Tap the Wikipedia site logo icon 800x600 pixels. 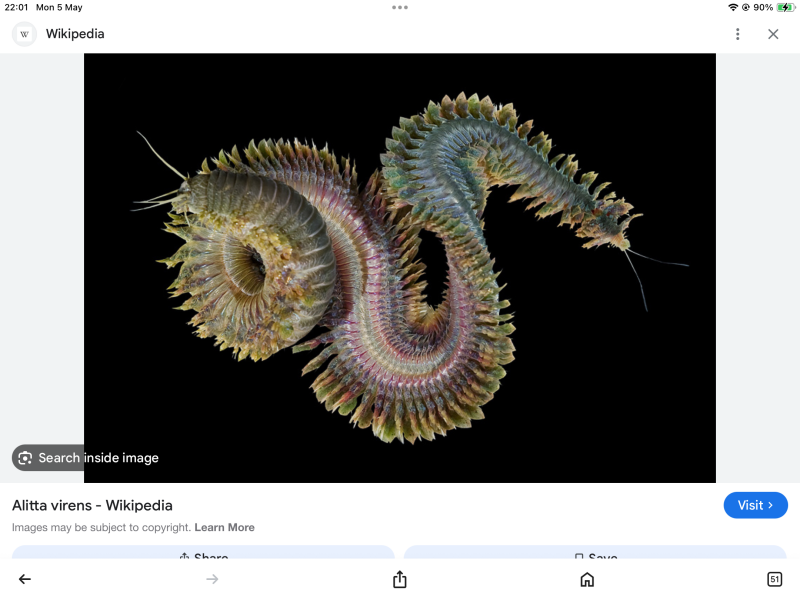click(x=24, y=34)
